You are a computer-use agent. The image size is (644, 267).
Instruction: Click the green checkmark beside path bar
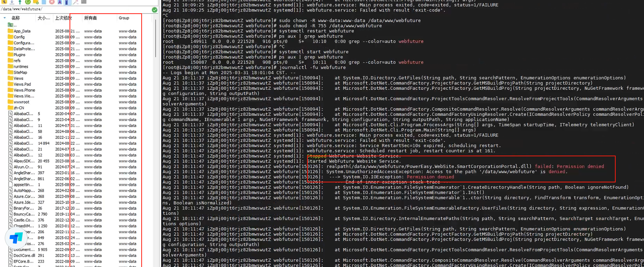click(x=155, y=9)
